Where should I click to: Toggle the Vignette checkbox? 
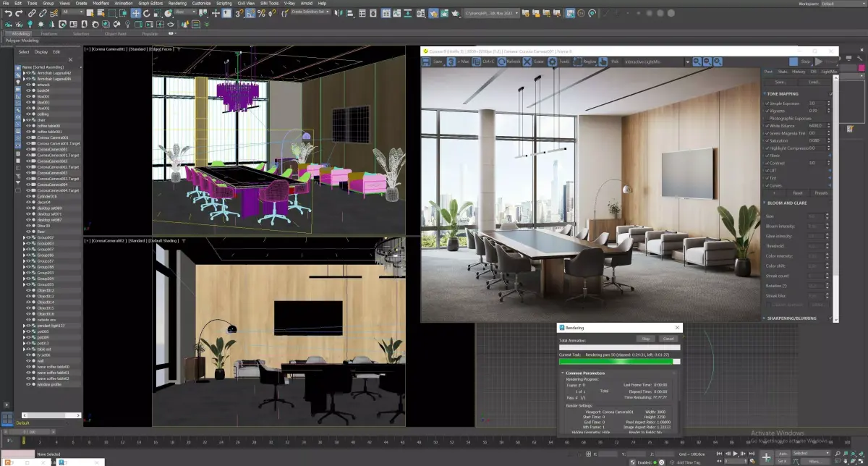click(767, 111)
